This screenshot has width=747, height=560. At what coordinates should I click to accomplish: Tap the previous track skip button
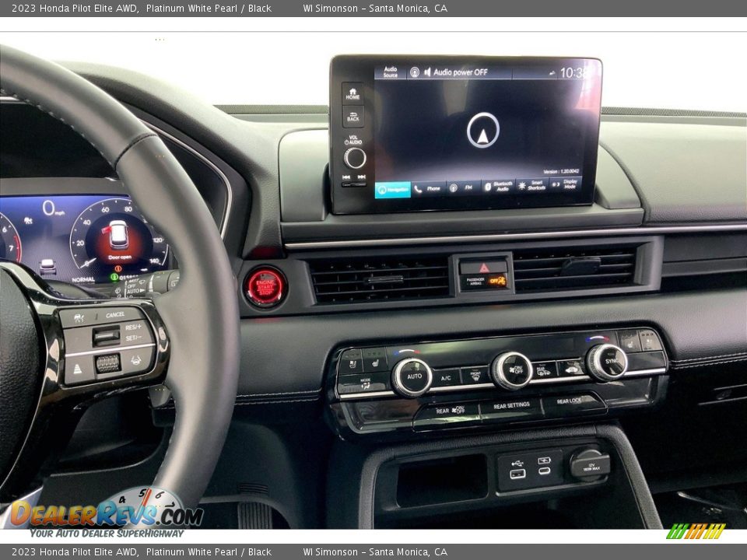click(x=346, y=177)
